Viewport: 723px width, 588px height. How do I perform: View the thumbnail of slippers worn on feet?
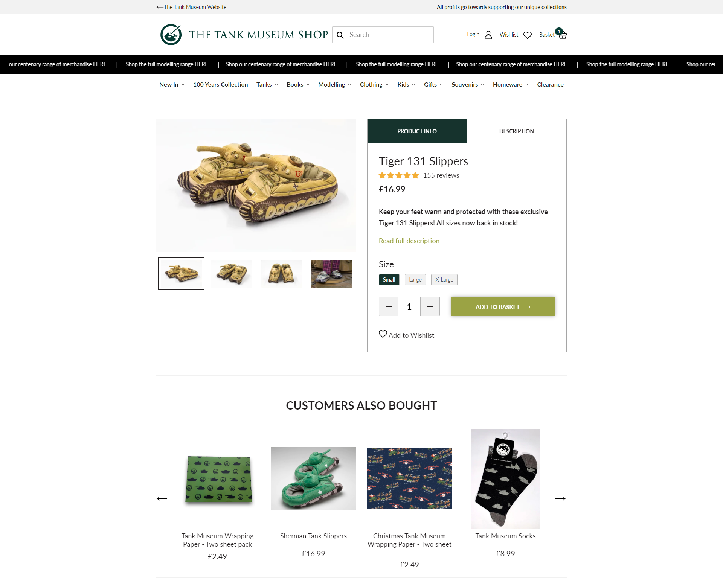pyautogui.click(x=331, y=274)
